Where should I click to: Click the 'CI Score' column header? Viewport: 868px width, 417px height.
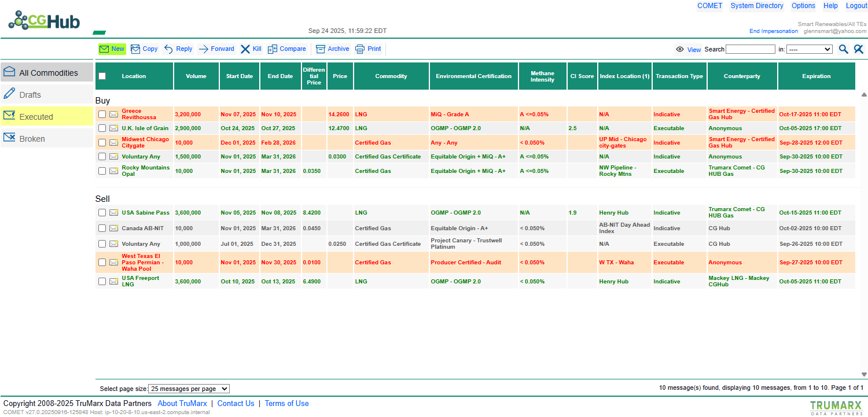pyautogui.click(x=582, y=76)
